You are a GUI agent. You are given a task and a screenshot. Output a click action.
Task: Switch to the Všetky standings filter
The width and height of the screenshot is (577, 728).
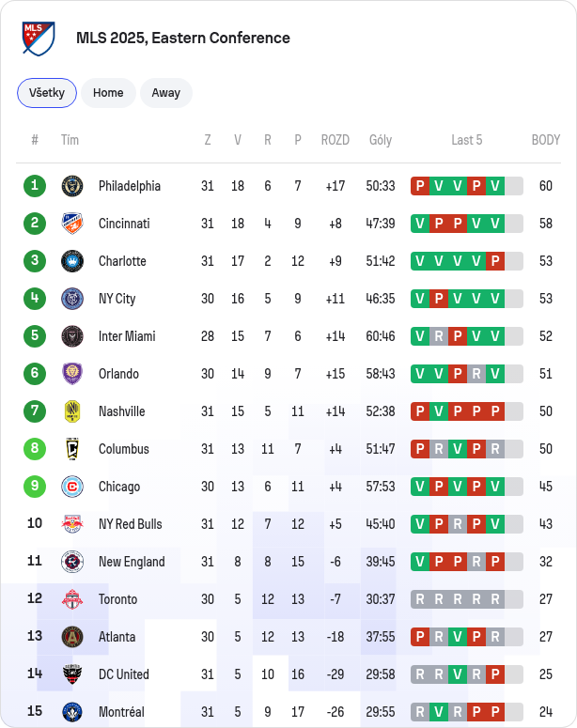click(x=47, y=93)
